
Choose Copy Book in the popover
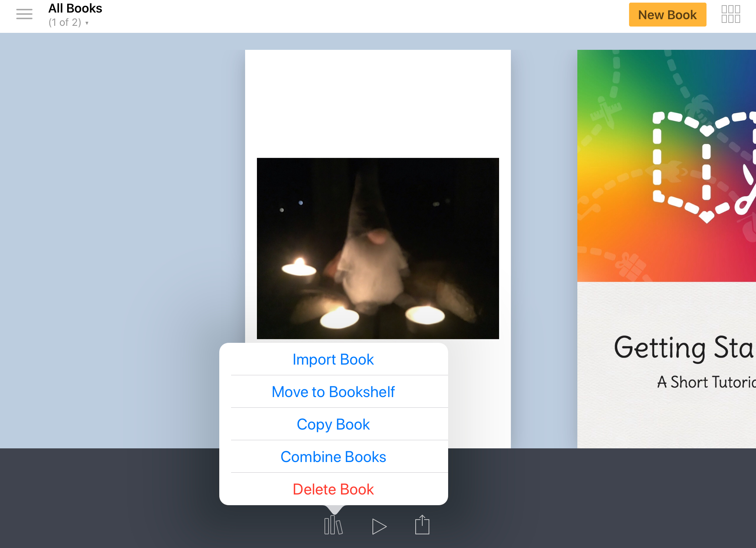coord(333,424)
